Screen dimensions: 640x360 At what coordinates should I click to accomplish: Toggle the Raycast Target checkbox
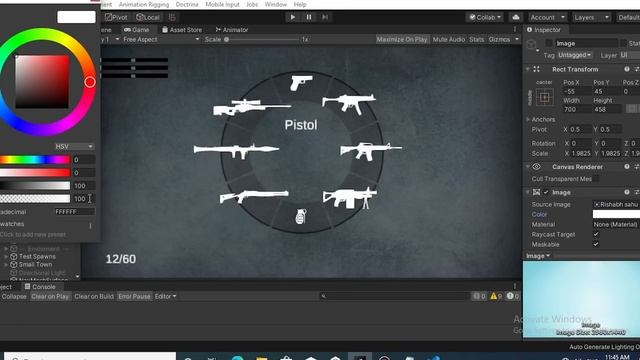click(x=596, y=234)
